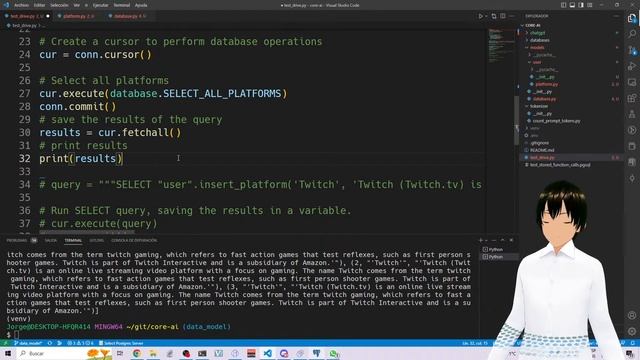Open database.py in the explorer tree

(544, 99)
